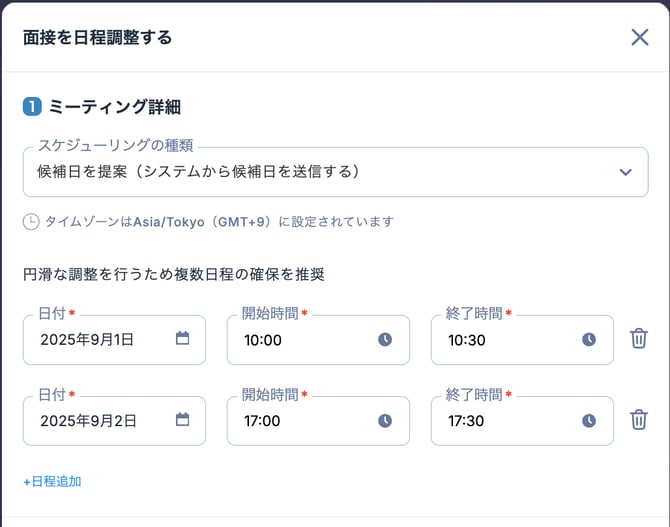Close the 面接を日程調整する dialog
Screen dimensions: 670x527
tap(640, 38)
